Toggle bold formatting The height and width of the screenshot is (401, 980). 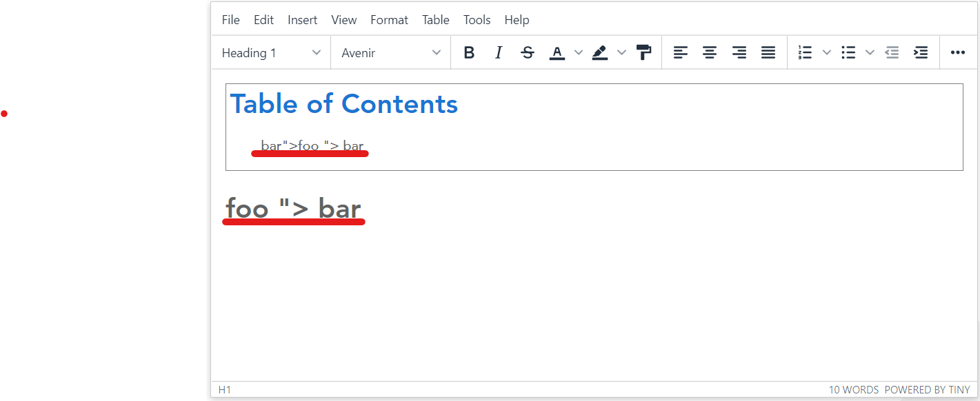pos(469,52)
